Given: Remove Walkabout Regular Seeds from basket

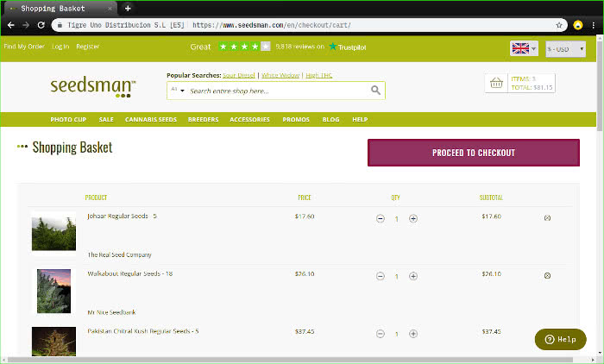Looking at the screenshot, I should (x=547, y=275).
